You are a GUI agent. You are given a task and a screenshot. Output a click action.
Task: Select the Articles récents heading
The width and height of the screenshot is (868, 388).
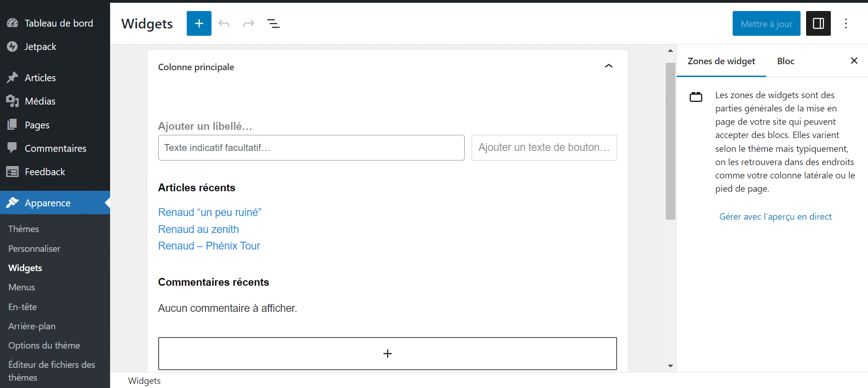coord(196,188)
